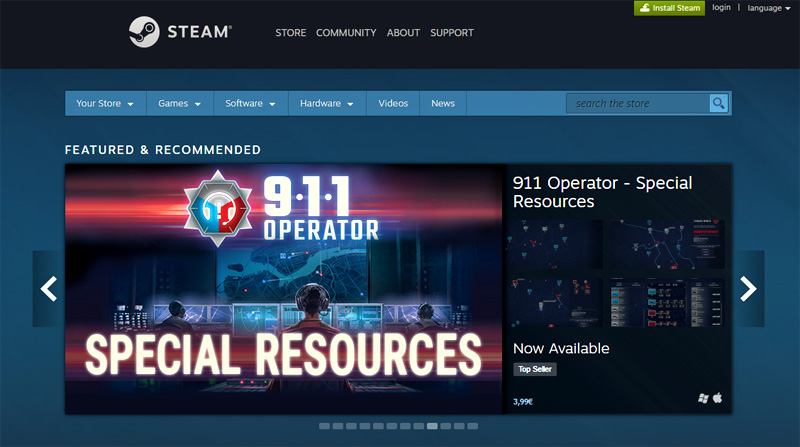This screenshot has height=447, width=800.
Task: Click 911 Operator - Special Resources title
Action: 602,192
